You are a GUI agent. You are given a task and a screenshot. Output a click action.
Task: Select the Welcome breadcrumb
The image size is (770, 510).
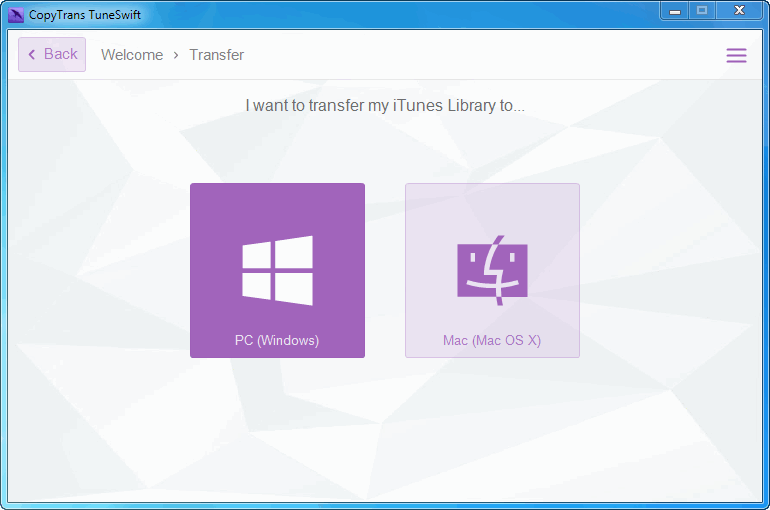(132, 55)
